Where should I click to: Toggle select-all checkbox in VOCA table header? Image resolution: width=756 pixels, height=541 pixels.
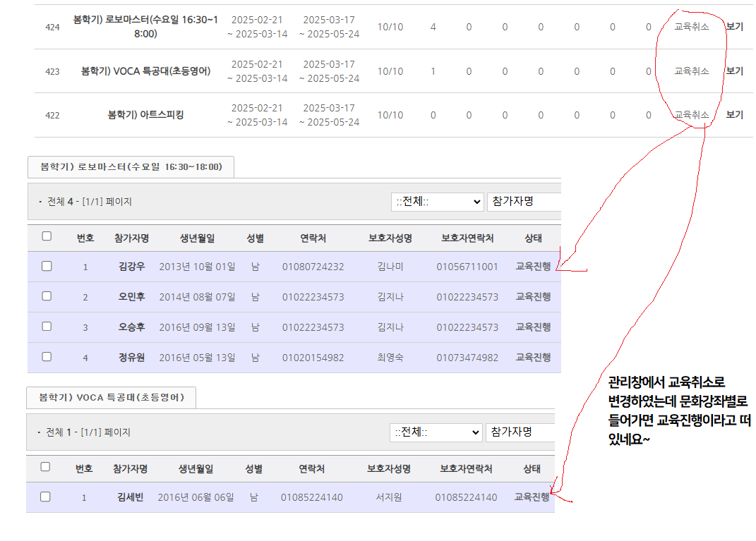(x=45, y=467)
